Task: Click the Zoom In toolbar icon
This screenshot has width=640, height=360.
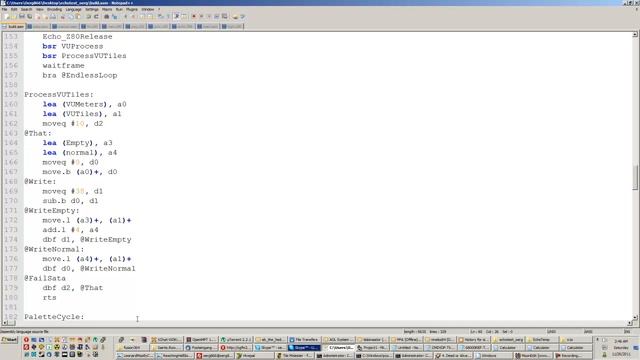Action: pyautogui.click(x=126, y=16)
